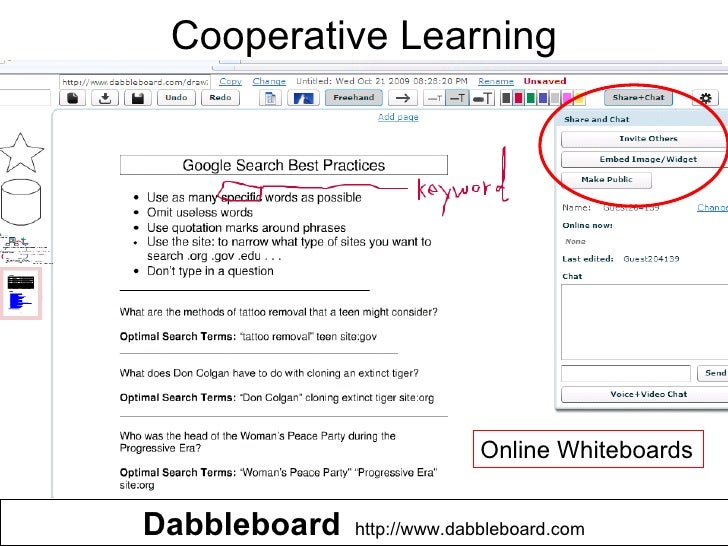Pick the dark gray color swatch

[x=507, y=98]
